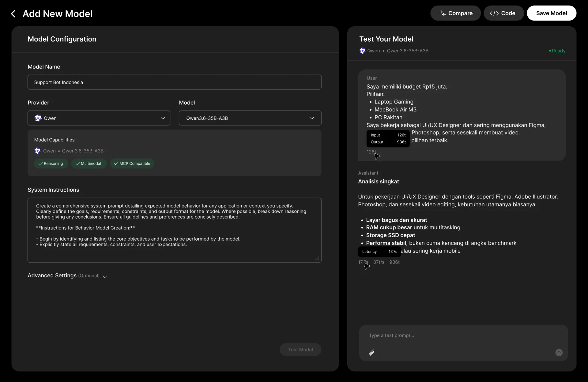The width and height of the screenshot is (588, 382).
Task: Focus the Model Name field
Action: point(174,82)
